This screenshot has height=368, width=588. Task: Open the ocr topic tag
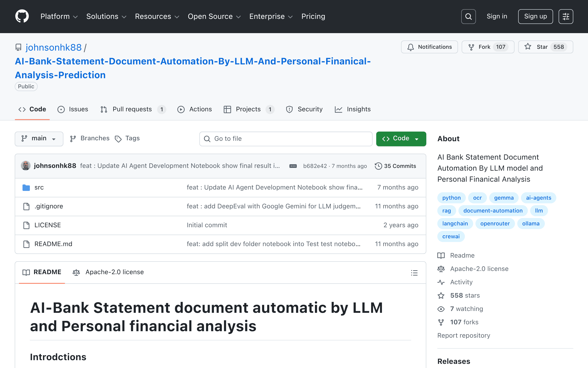[478, 198]
